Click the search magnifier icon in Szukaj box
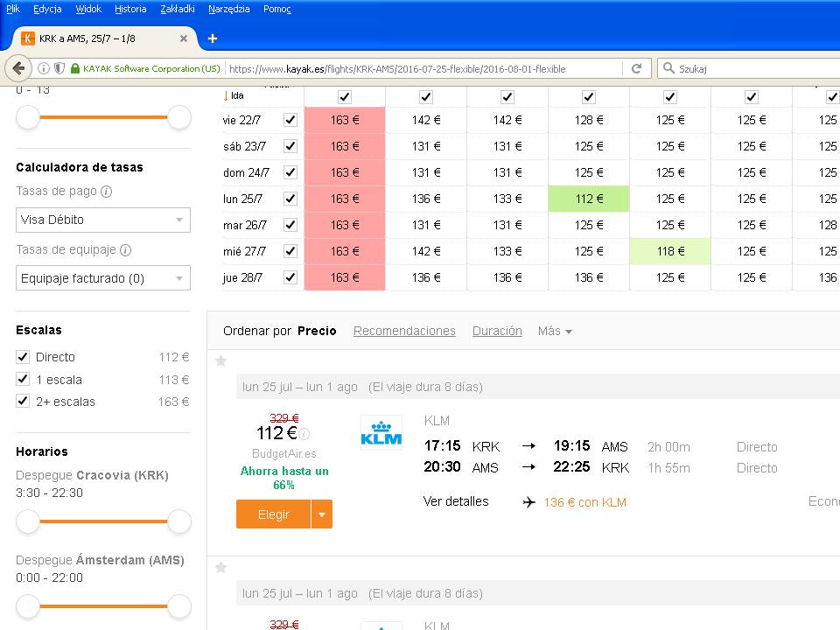The width and height of the screenshot is (840, 630). point(668,68)
